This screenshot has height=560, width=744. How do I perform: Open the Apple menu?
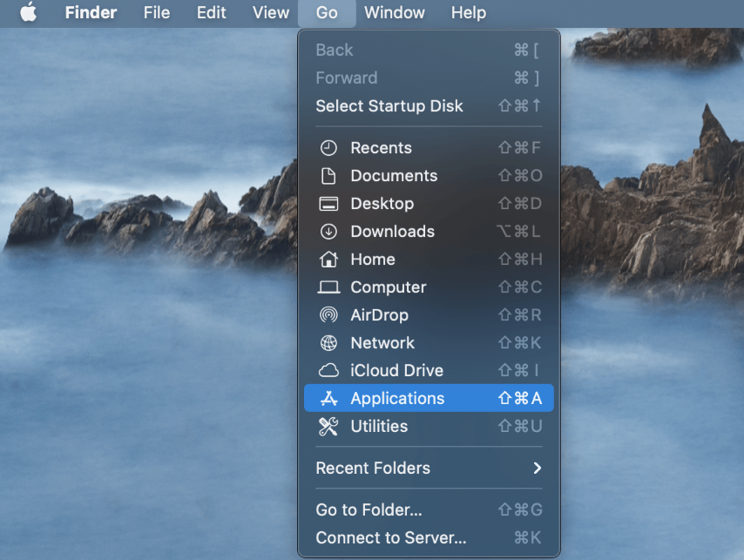[x=29, y=13]
